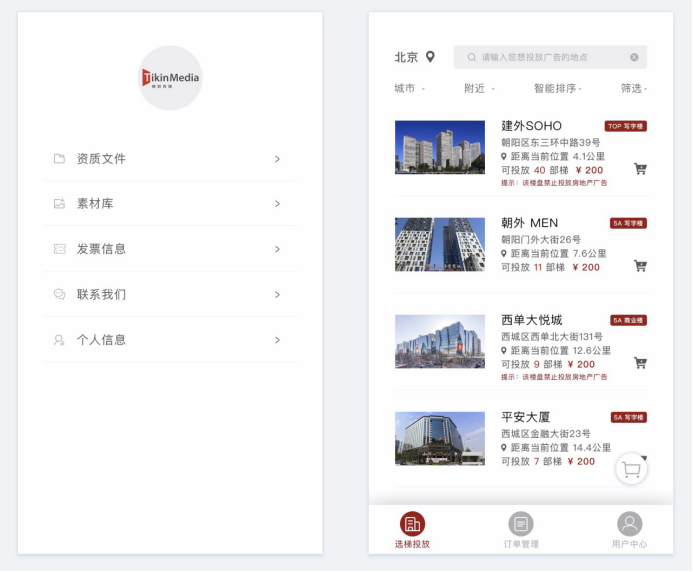The image size is (693, 572).
Task: Click address 西城区西单北大街131号
Action: coord(552,336)
